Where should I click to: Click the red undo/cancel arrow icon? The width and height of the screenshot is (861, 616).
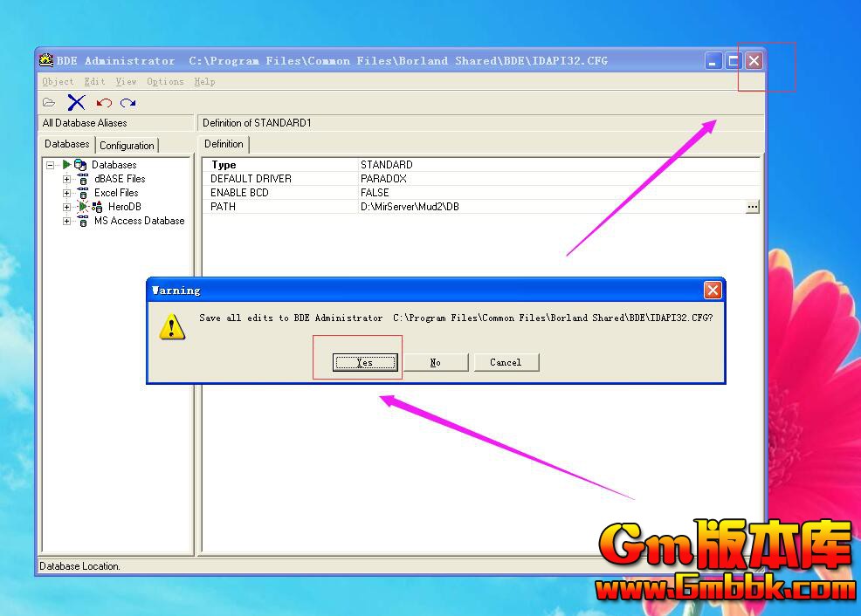pos(104,103)
